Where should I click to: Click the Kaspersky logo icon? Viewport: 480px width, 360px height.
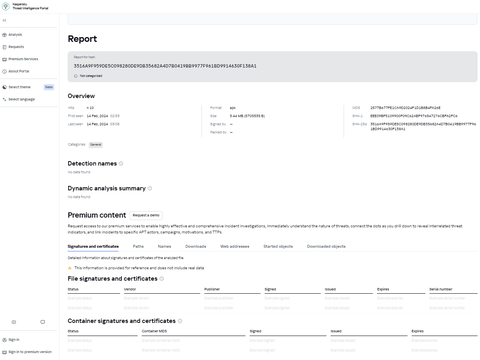click(6, 6)
